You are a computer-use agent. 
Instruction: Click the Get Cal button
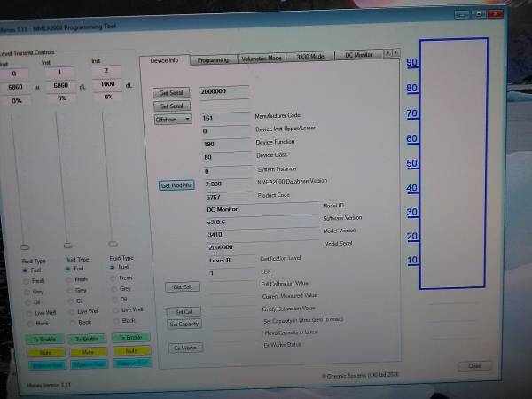pyautogui.click(x=182, y=286)
